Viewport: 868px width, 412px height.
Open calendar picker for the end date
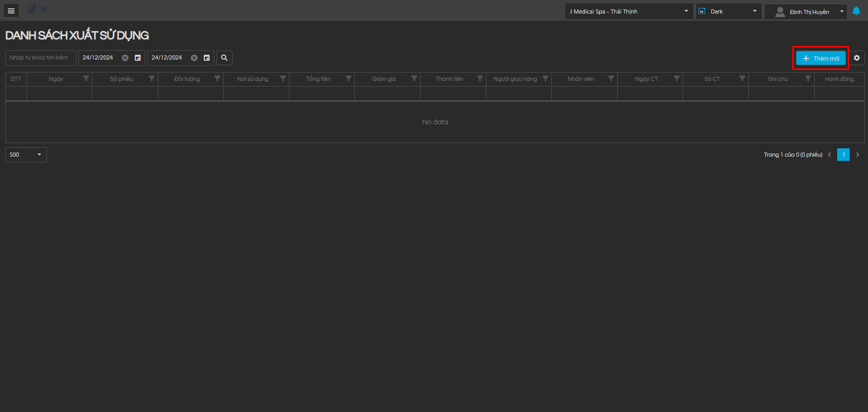point(207,58)
